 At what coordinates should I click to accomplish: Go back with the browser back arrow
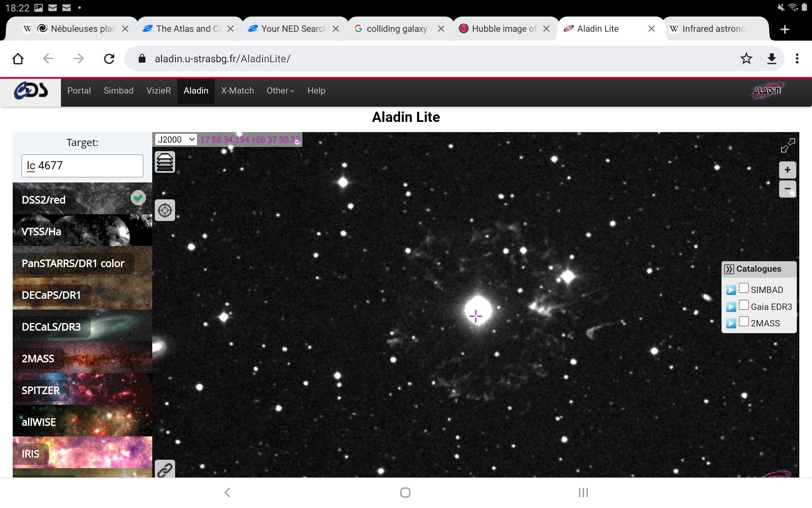48,58
